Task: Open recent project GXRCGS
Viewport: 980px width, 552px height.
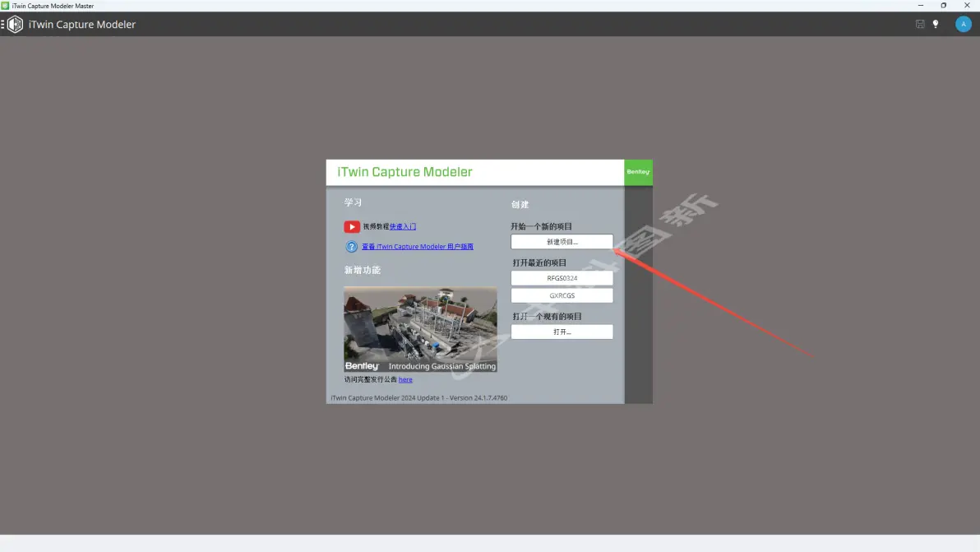Action: tap(562, 295)
